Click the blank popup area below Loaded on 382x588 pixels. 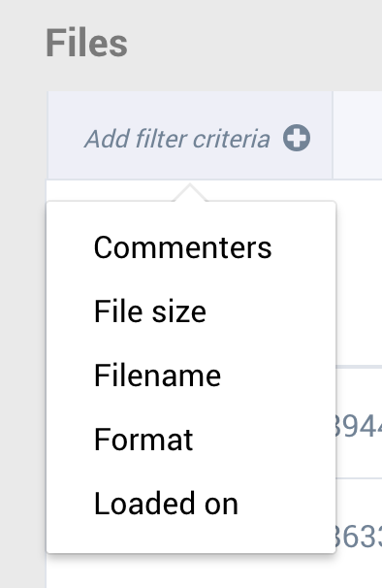click(191, 539)
